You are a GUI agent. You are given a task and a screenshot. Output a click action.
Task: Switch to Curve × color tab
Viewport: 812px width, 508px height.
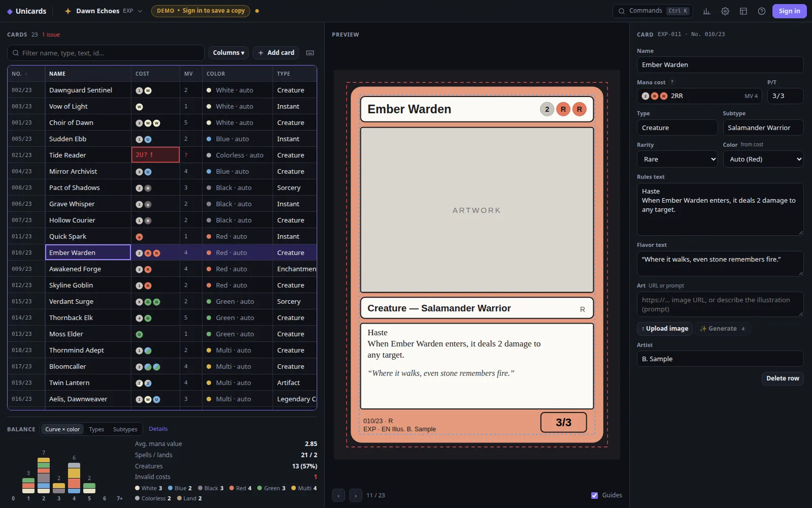click(x=62, y=429)
